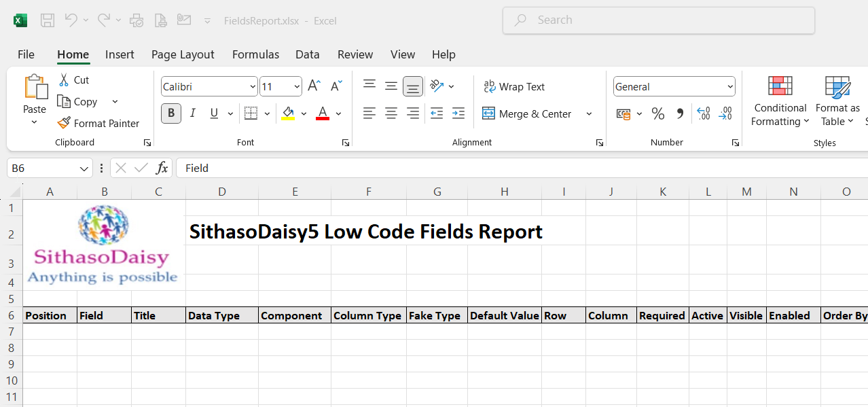Image resolution: width=868 pixels, height=407 pixels.
Task: Apply Percent Style icon
Action: [x=658, y=113]
